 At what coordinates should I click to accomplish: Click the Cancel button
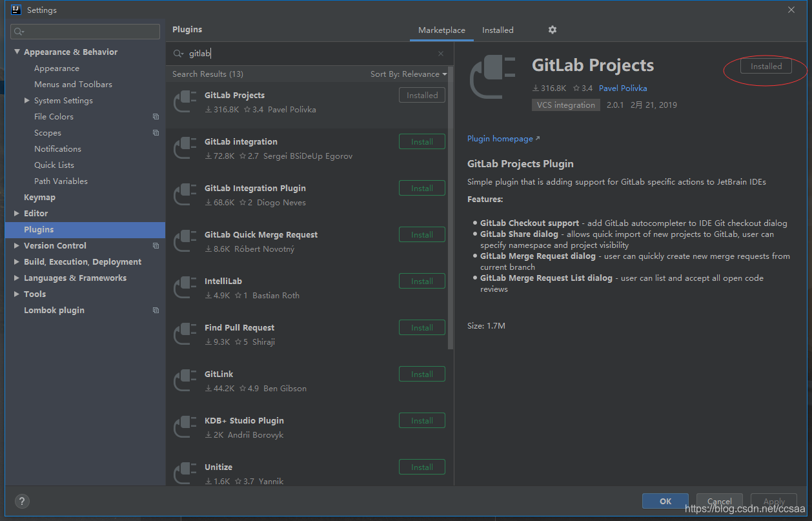coord(720,501)
